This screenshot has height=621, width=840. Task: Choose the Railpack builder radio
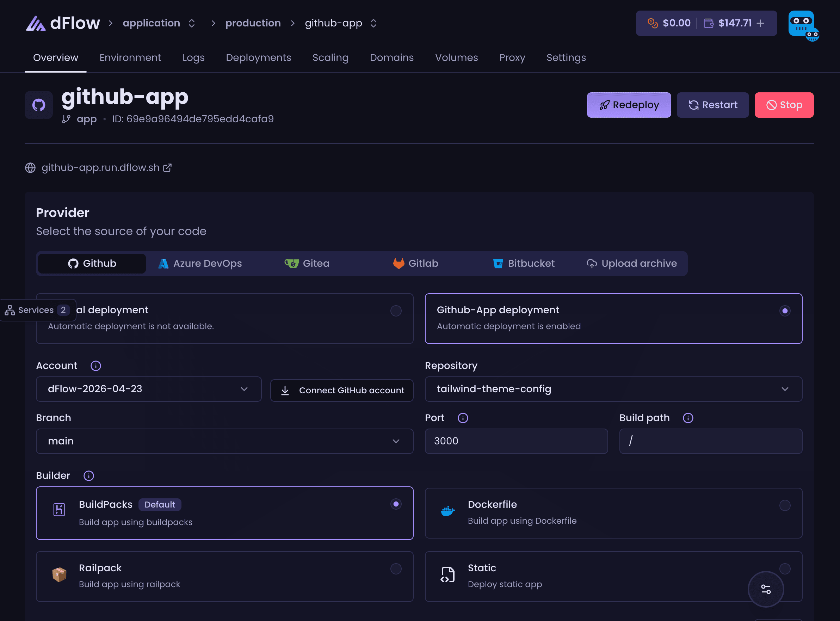pos(396,569)
